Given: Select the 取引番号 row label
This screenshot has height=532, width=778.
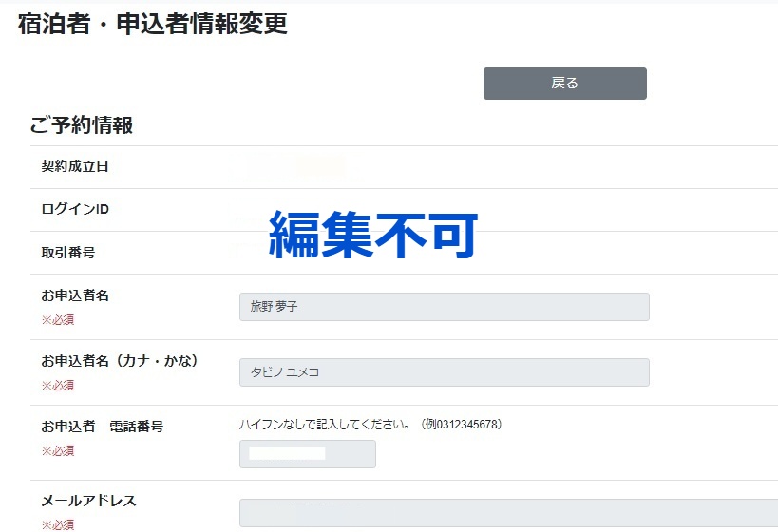Looking at the screenshot, I should 68,252.
